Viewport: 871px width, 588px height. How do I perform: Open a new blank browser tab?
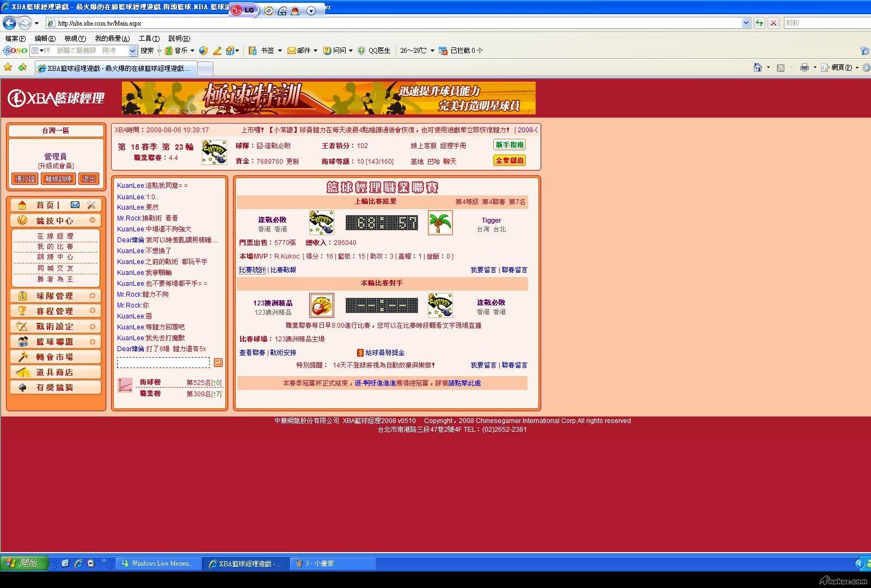click(x=205, y=69)
